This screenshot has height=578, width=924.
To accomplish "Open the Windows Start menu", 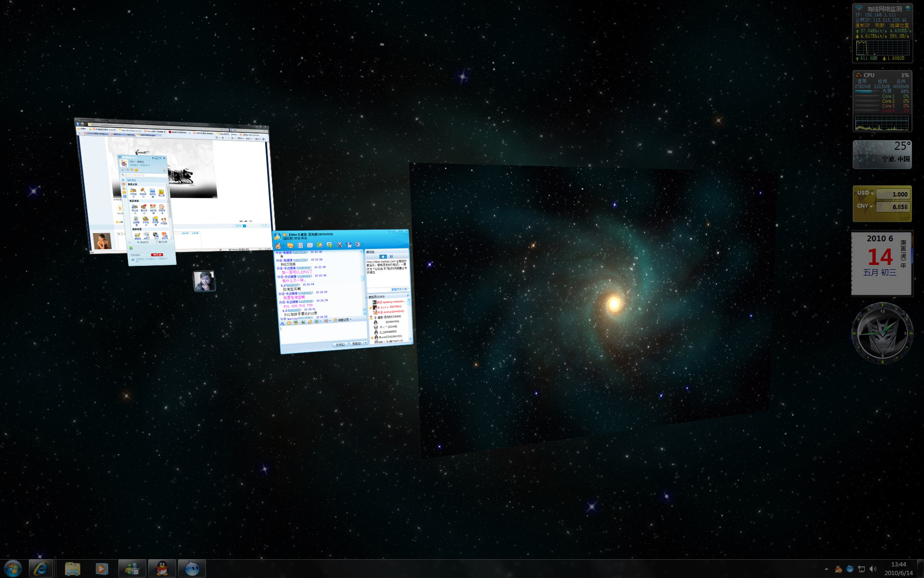I will click(13, 569).
